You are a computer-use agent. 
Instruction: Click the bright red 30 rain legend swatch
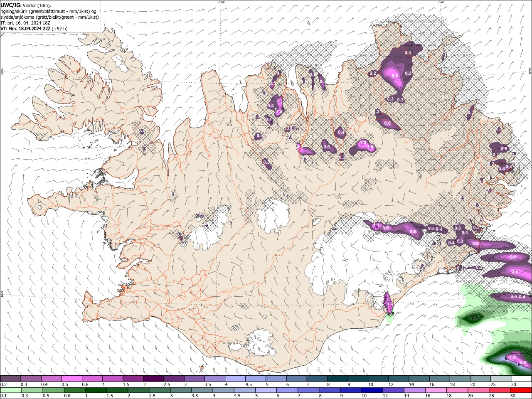[521, 390]
